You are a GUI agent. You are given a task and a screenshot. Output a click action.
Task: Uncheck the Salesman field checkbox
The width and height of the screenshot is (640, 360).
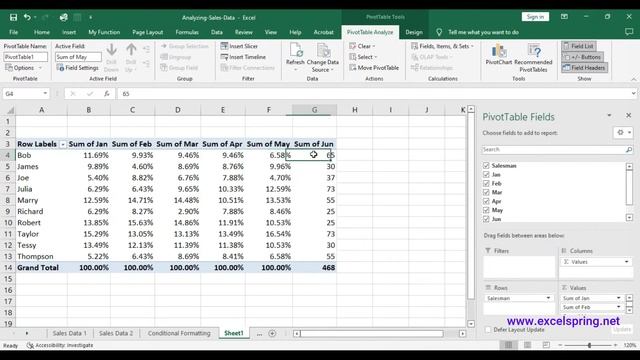[486, 165]
